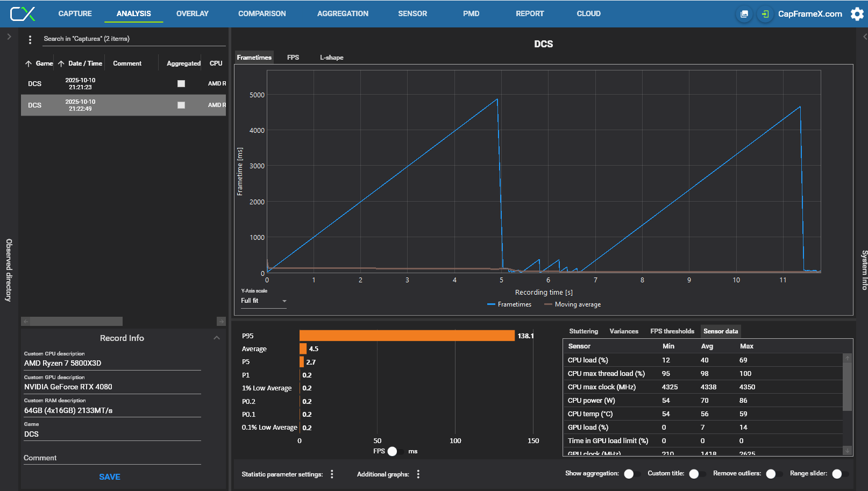Image resolution: width=868 pixels, height=491 pixels.
Task: Open the PMD tab
Action: tap(471, 13)
